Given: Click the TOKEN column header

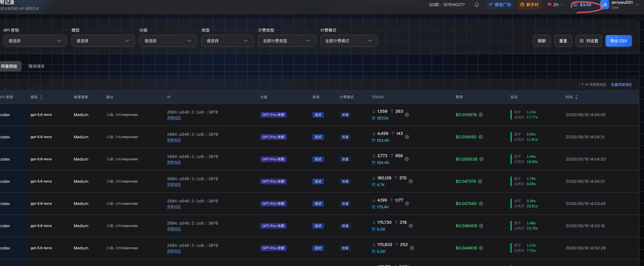Looking at the screenshot, I should pos(377,97).
